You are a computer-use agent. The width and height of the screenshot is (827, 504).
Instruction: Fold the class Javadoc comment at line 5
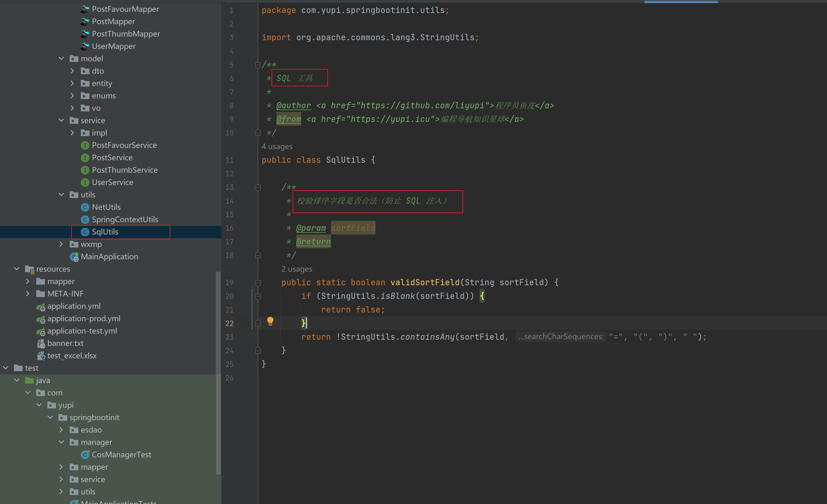pyautogui.click(x=258, y=65)
